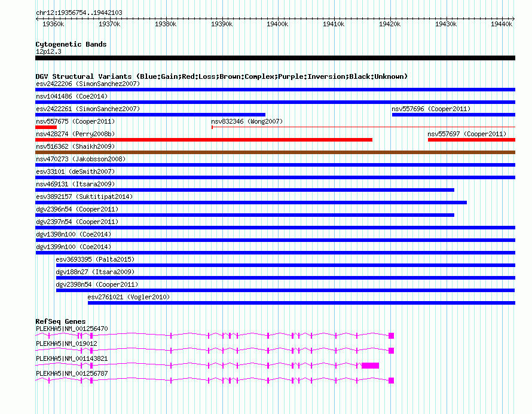Screen dimensions: 532x414
Task: Click the blue esv3892157 gain bar
Action: point(251,203)
